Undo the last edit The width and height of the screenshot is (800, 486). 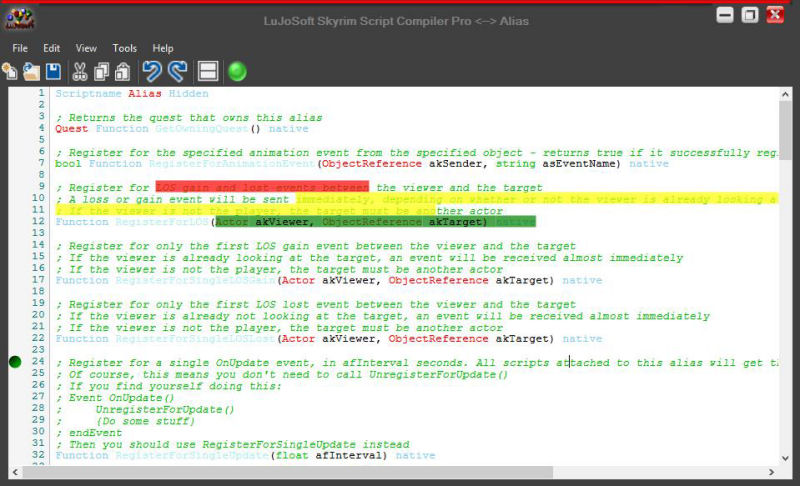(152, 71)
